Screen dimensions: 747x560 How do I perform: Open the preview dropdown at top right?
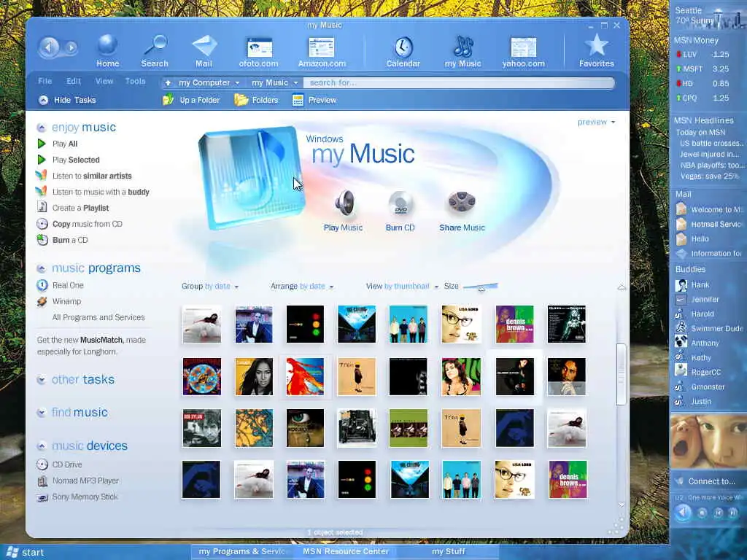click(597, 122)
